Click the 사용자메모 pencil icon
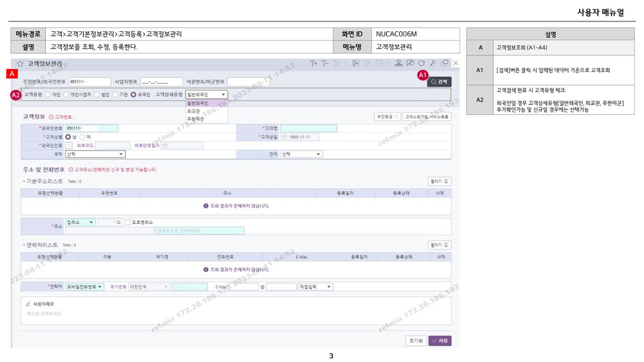644x362 pixels. (x=28, y=304)
